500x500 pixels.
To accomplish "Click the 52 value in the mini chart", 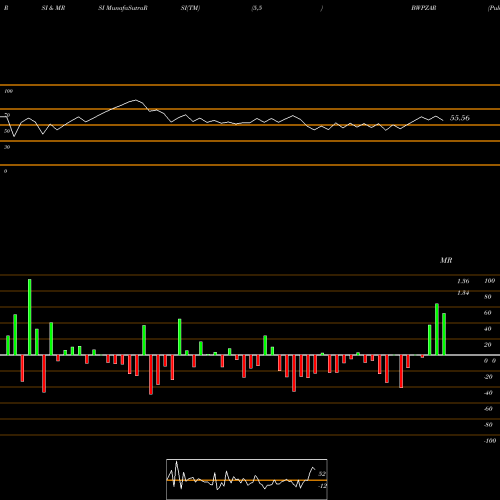I will (x=322, y=474).
